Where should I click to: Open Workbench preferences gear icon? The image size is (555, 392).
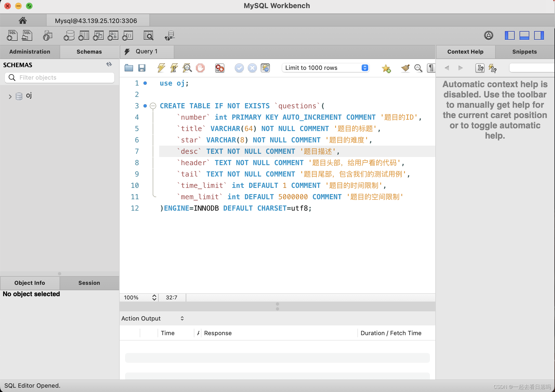pyautogui.click(x=489, y=35)
